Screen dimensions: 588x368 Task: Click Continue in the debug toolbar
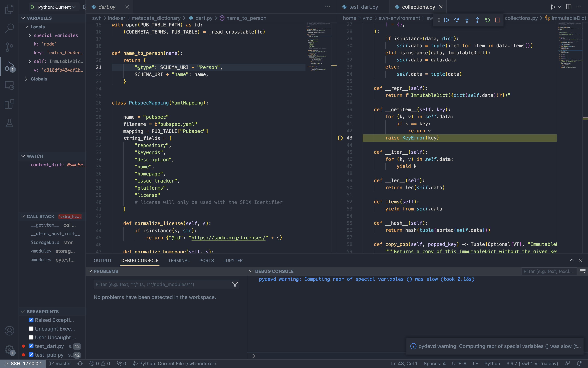(447, 20)
